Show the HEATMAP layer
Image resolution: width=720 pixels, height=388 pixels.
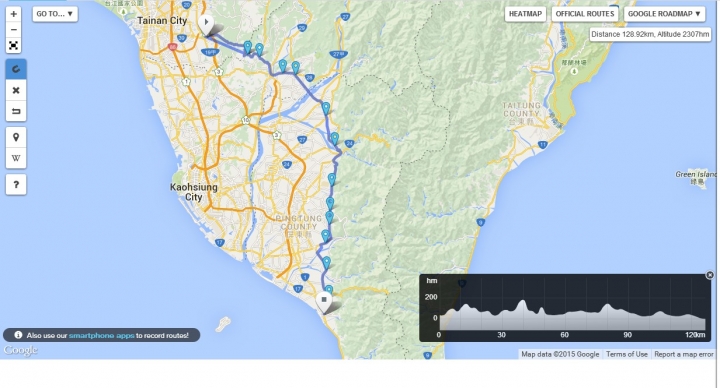525,14
